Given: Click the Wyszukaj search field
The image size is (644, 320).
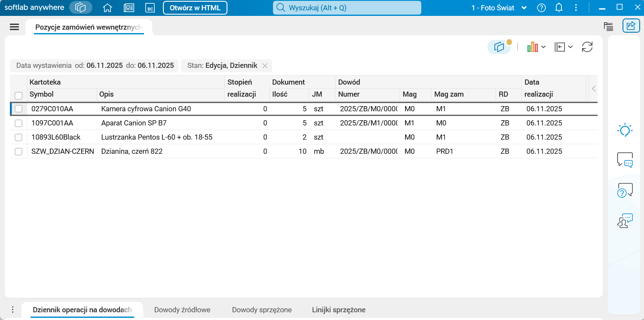Looking at the screenshot, I should [347, 8].
